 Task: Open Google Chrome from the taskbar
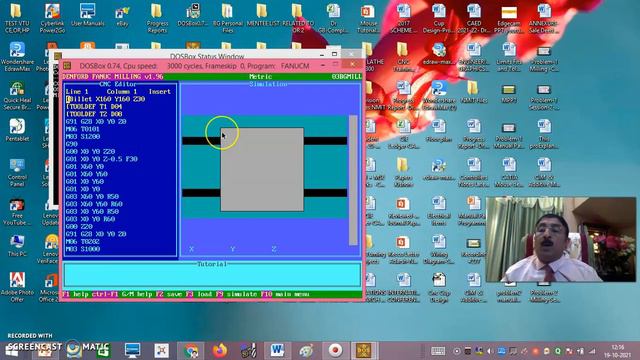tap(191, 351)
